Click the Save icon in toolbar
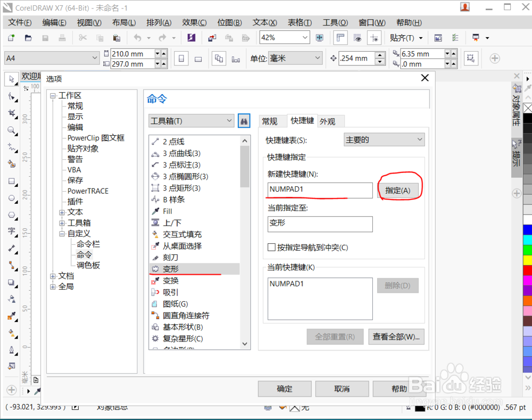The width and height of the screenshot is (532, 420). (45, 38)
